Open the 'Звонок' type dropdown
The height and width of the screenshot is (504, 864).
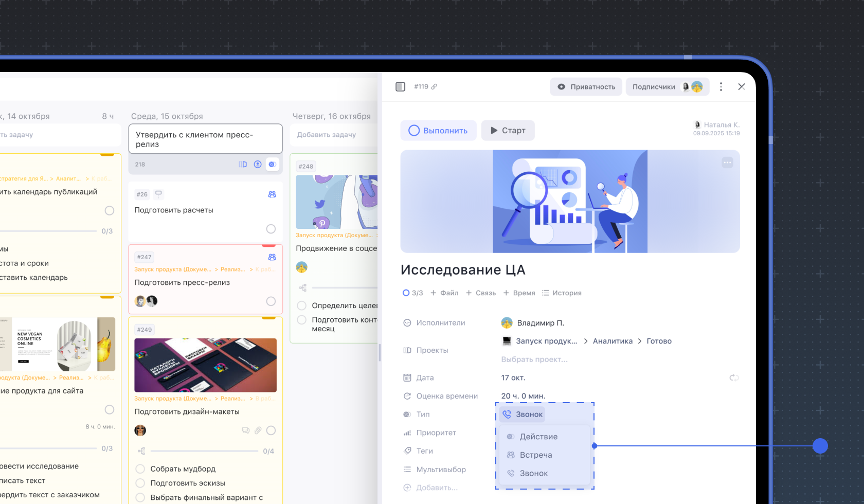(x=523, y=415)
